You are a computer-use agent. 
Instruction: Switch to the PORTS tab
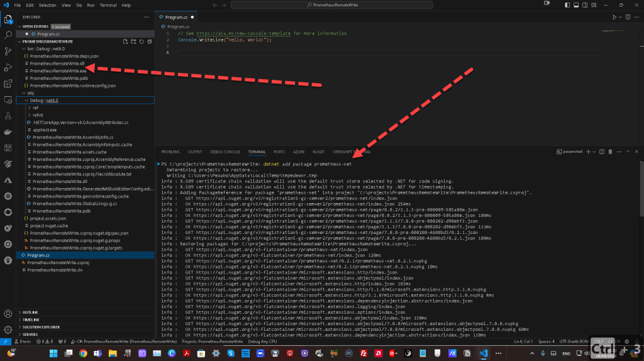click(x=279, y=152)
